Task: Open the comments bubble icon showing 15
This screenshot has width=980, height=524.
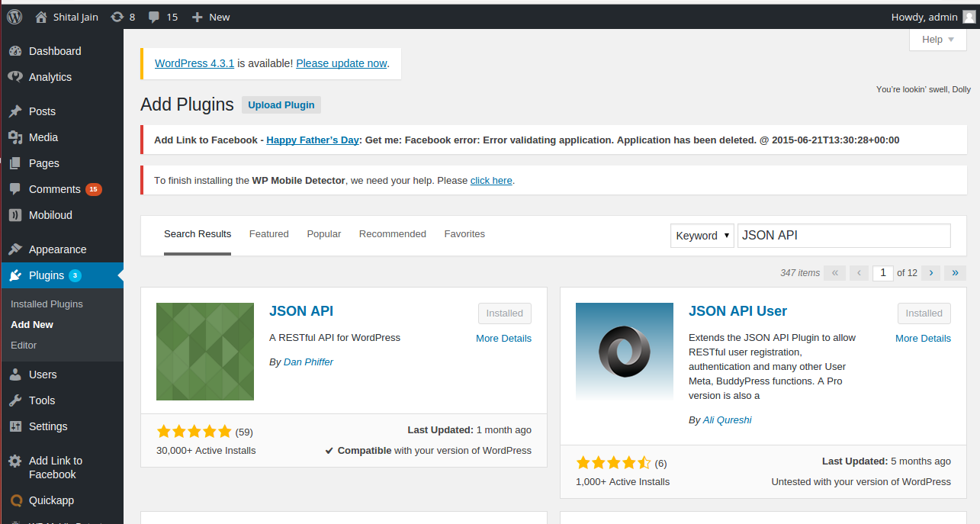Action: pos(155,17)
